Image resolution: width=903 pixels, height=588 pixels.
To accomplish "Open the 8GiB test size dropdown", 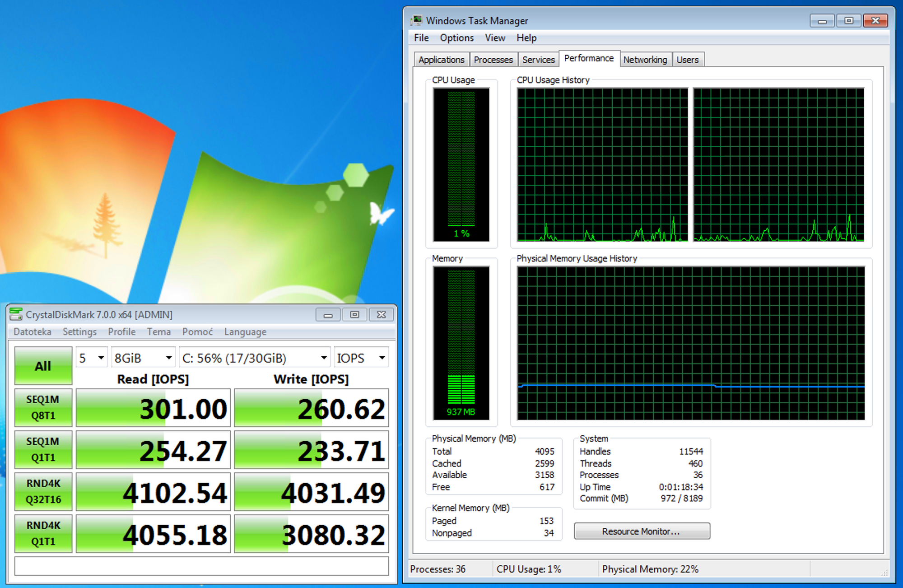I will [x=143, y=358].
